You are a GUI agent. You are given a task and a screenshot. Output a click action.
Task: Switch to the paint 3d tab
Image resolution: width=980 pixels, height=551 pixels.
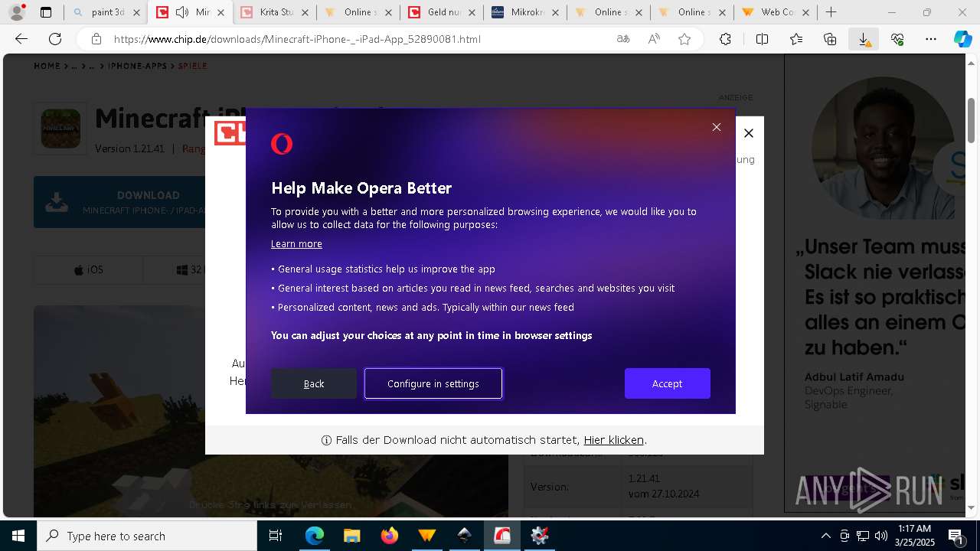[108, 12]
